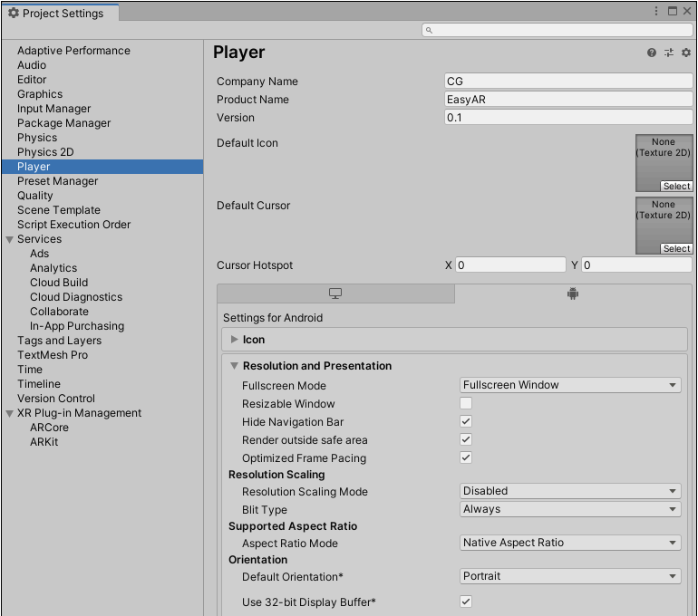This screenshot has height=616, width=698.
Task: Click the Project Settings tab gear icon
Action: point(13,14)
